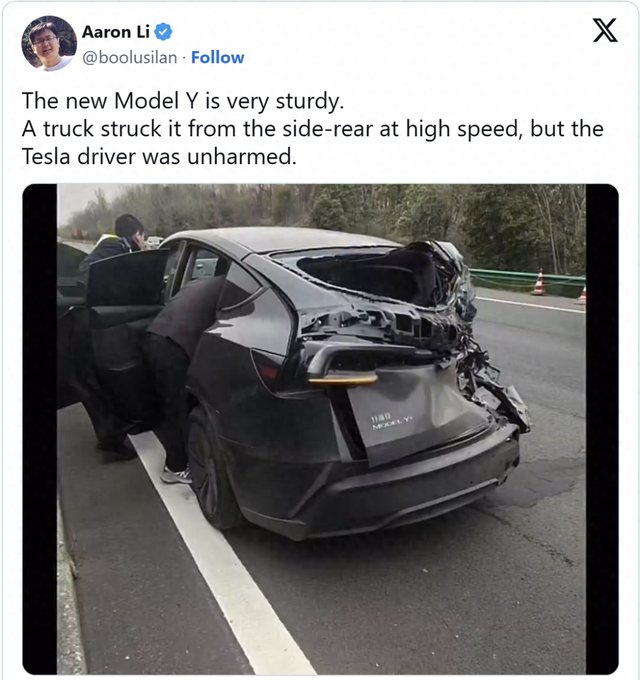Select the white lane stripe on the road
Viewport: 640px width, 680px height.
[x=221, y=553]
